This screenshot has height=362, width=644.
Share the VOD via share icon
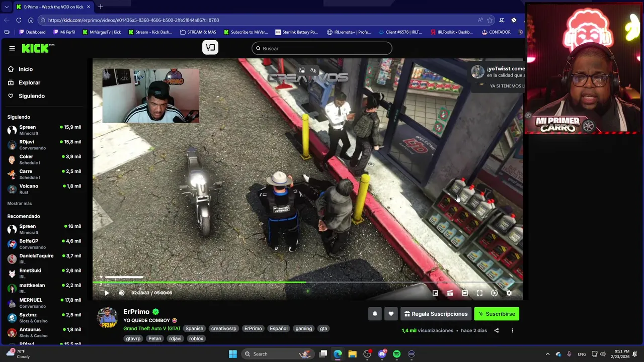point(496,330)
